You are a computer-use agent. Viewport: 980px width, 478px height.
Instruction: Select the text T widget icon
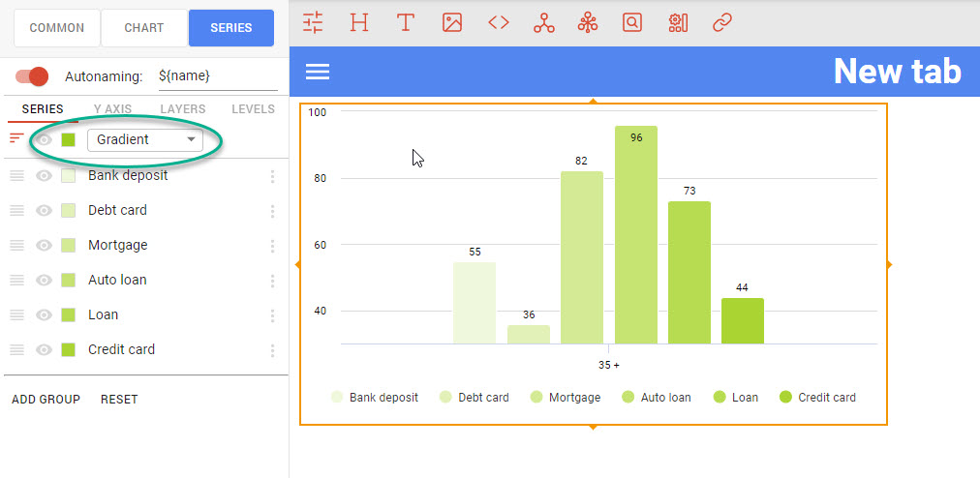pyautogui.click(x=406, y=22)
